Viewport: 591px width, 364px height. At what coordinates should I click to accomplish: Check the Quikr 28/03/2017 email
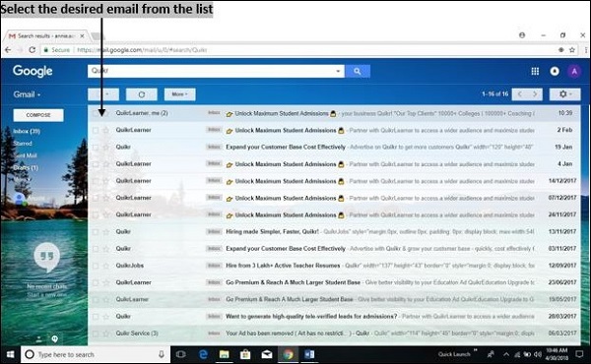tap(96, 317)
